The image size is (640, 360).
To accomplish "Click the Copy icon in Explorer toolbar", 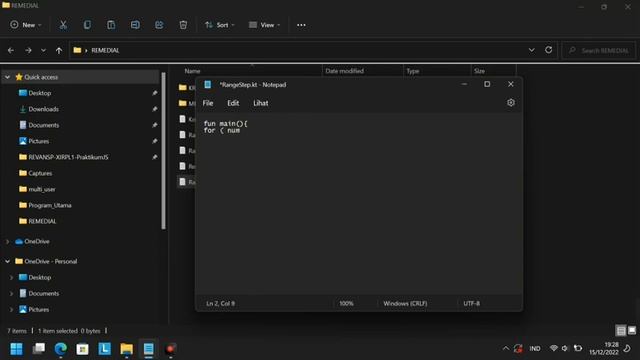I will (87, 25).
